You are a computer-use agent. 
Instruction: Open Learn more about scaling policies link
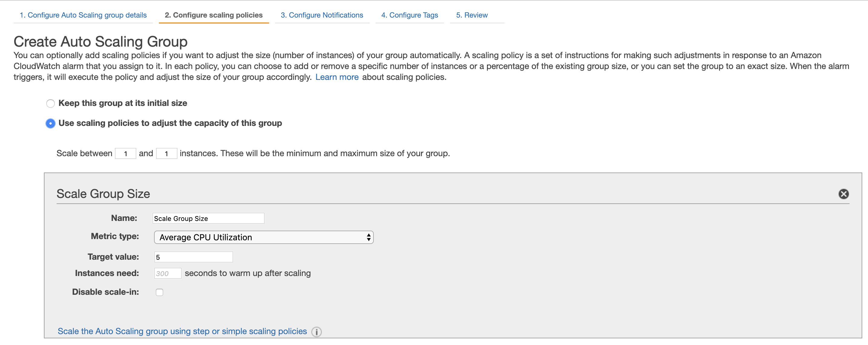[x=337, y=77]
